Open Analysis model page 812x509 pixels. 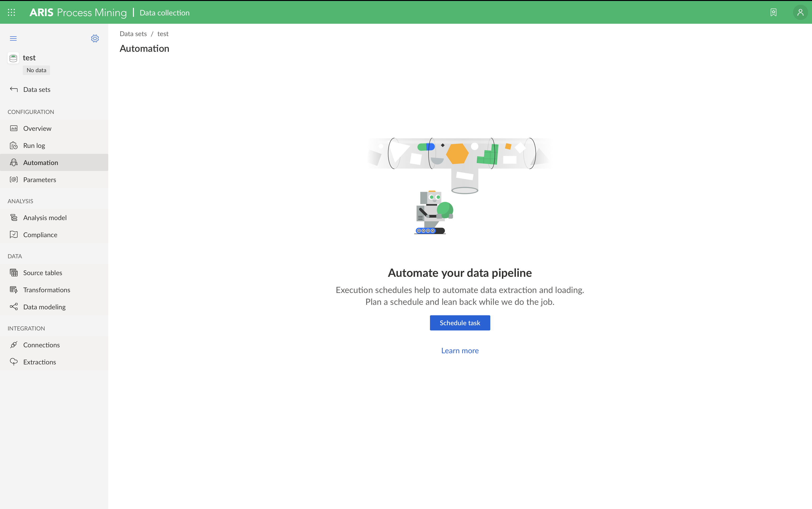pos(54,218)
